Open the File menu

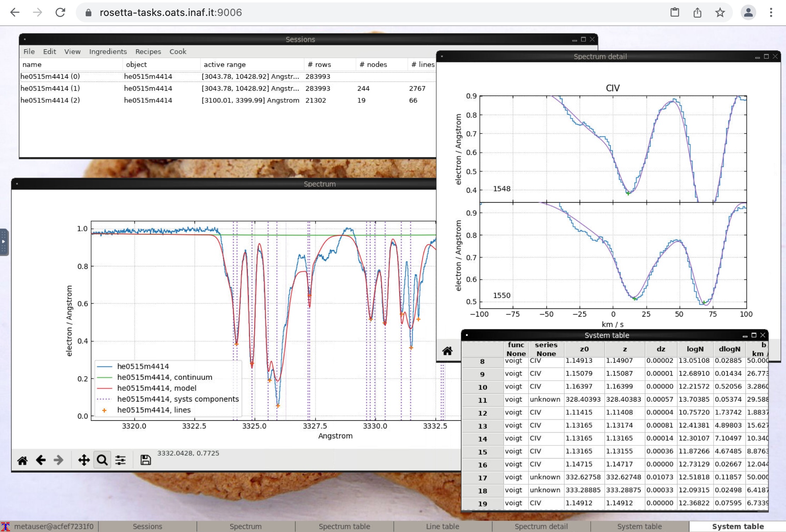29,52
